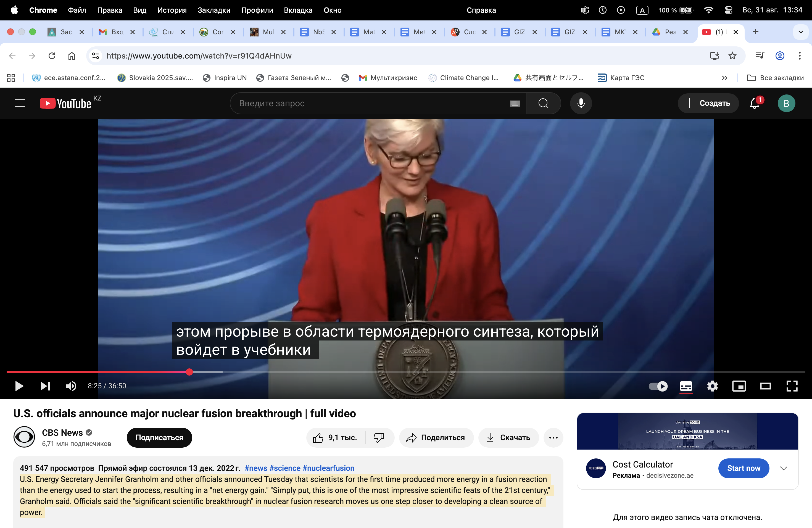Enter fullscreen video mode
The width and height of the screenshot is (812, 528).
[792, 386]
